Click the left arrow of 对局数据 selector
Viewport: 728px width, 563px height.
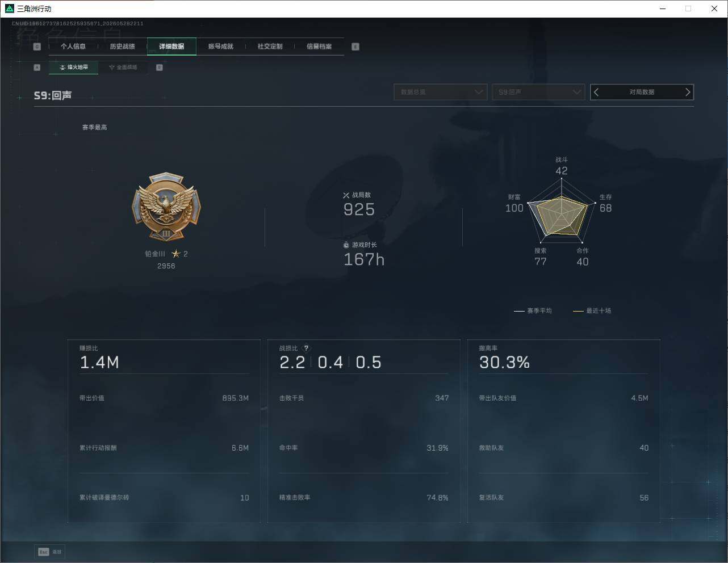596,92
